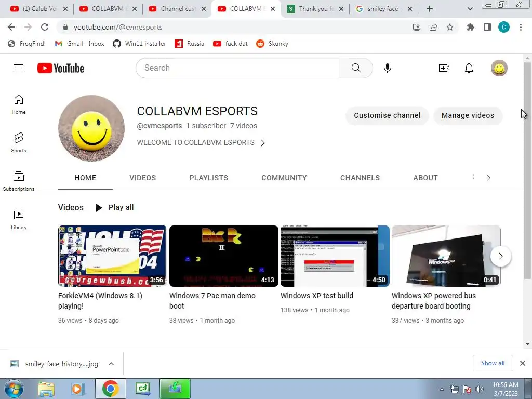Expand the channel description chevron
The width and height of the screenshot is (532, 399).
[x=263, y=143]
